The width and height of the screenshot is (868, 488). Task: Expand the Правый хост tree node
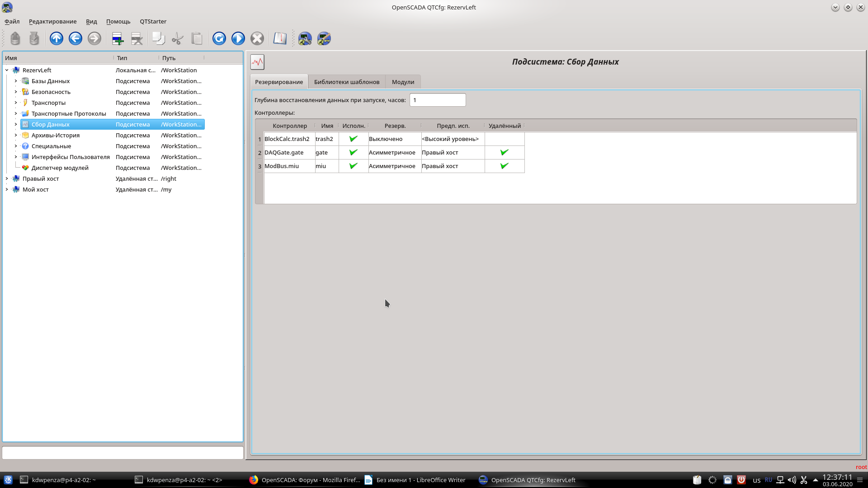click(x=7, y=178)
